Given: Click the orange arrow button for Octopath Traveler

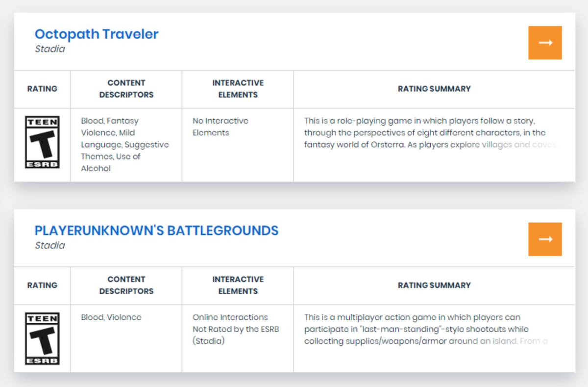Looking at the screenshot, I should click(x=545, y=43).
